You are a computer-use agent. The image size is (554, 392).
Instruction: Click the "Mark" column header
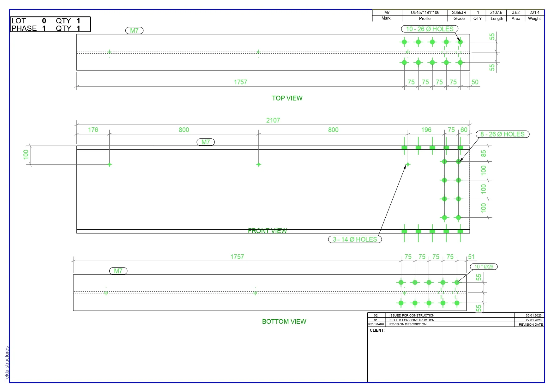(x=386, y=18)
